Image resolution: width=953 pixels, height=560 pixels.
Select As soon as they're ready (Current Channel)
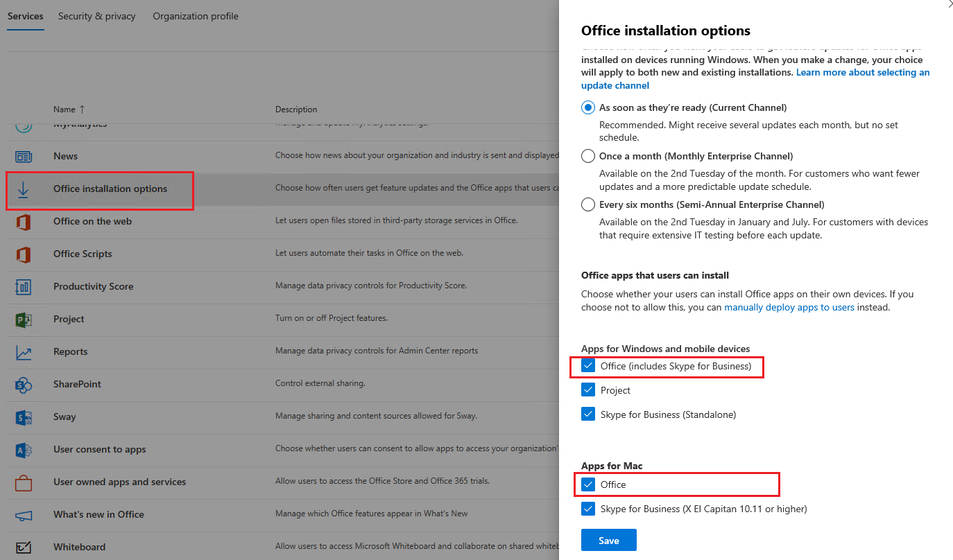click(588, 107)
